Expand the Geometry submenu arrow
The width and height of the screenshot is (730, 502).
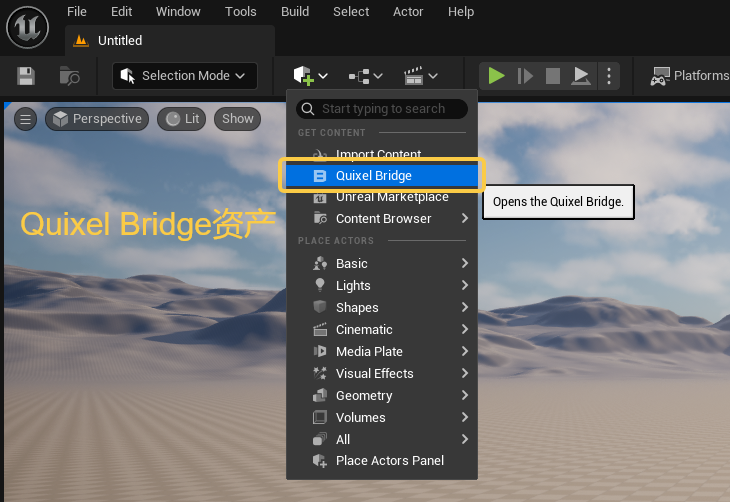tap(465, 395)
